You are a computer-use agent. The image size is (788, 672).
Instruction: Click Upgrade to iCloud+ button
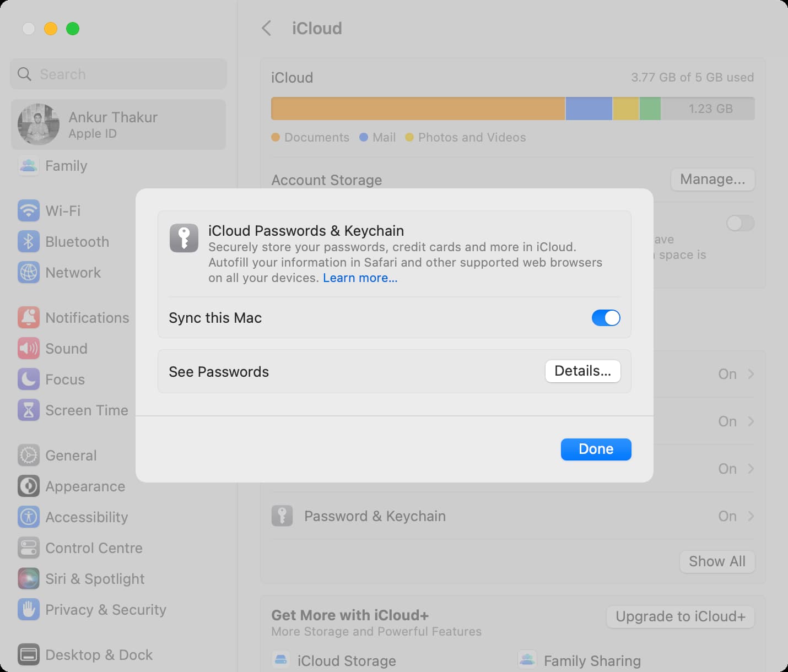[681, 616]
